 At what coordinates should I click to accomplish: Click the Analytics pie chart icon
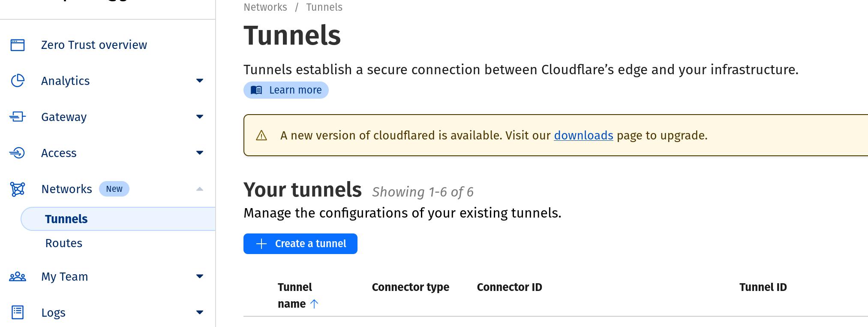[18, 81]
